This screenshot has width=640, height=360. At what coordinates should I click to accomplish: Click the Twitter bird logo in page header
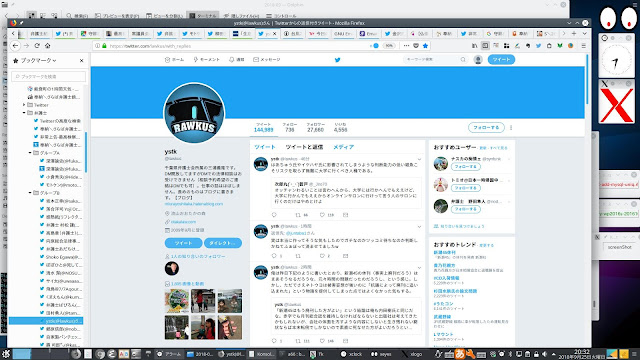click(338, 60)
